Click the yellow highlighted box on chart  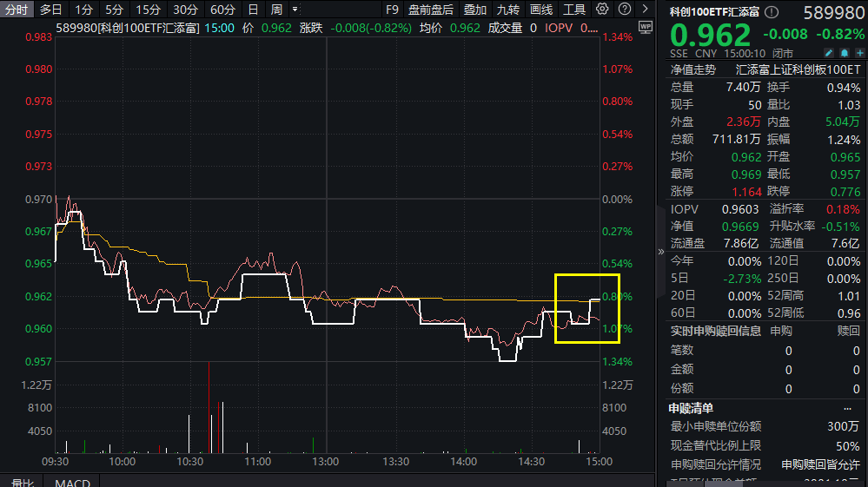(587, 308)
